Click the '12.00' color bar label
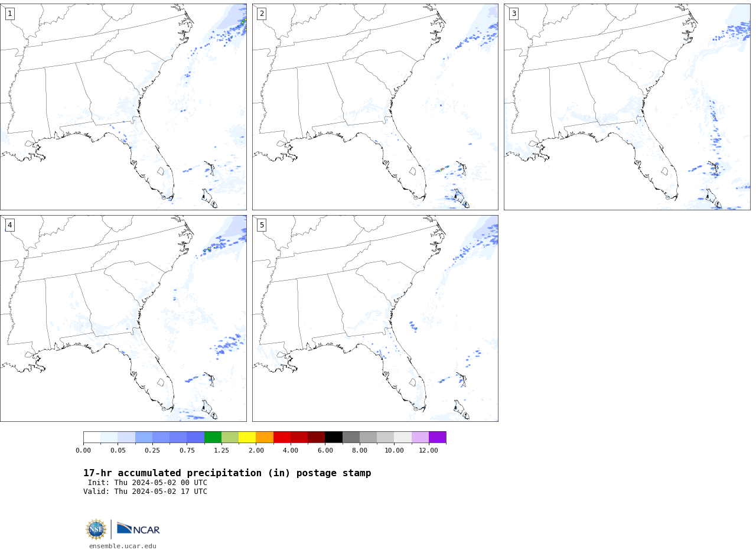 pos(429,451)
